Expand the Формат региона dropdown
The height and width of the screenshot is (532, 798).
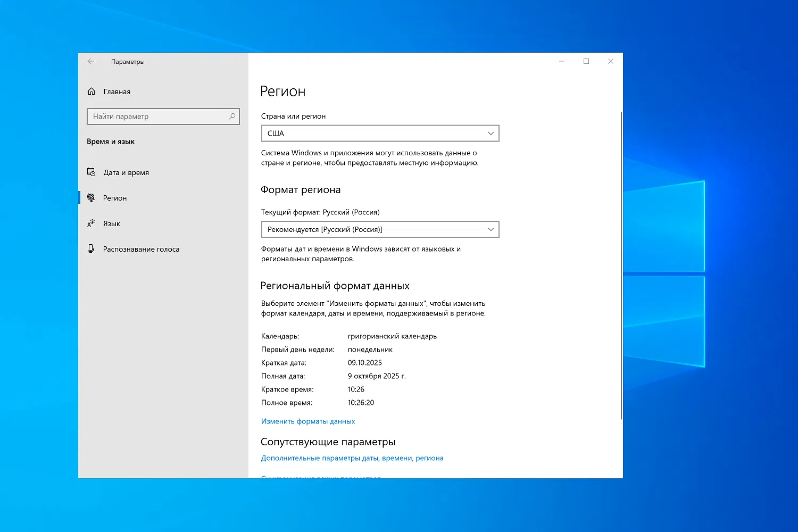(380, 229)
